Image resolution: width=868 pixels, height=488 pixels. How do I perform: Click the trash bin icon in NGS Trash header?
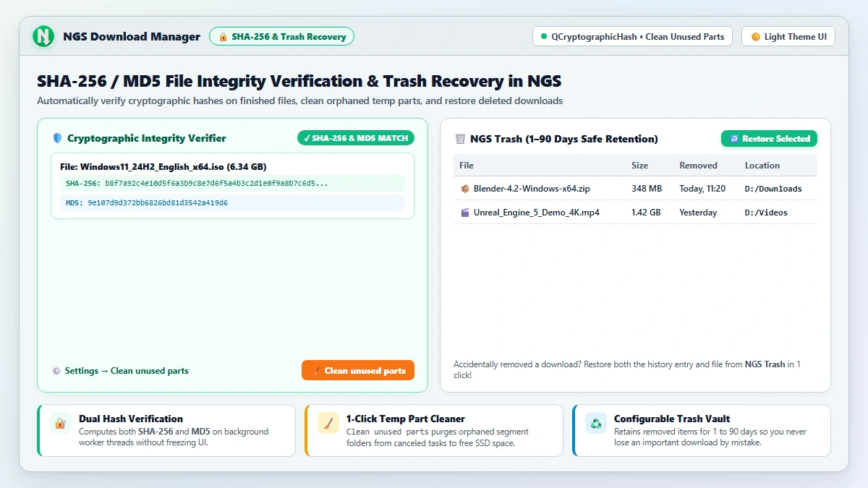[x=460, y=139]
